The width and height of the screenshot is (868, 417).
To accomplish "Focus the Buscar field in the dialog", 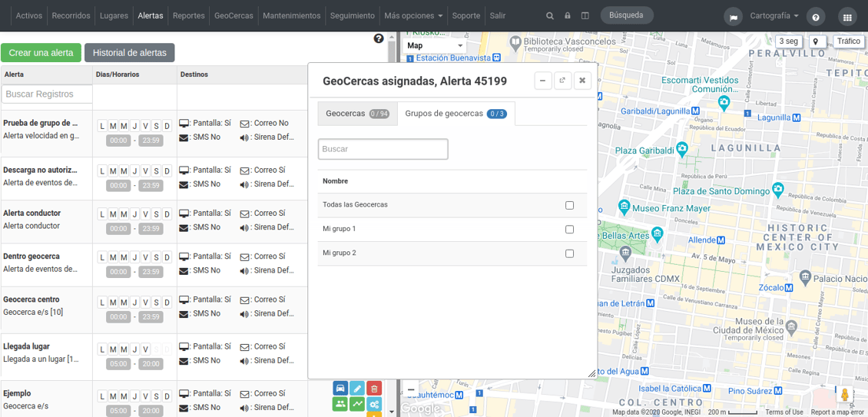I will coord(383,149).
